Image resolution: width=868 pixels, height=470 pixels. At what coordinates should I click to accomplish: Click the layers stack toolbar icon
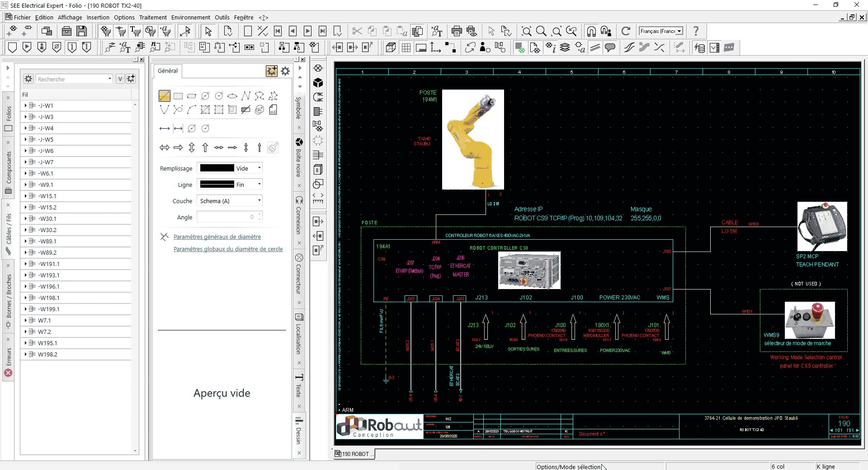565,47
